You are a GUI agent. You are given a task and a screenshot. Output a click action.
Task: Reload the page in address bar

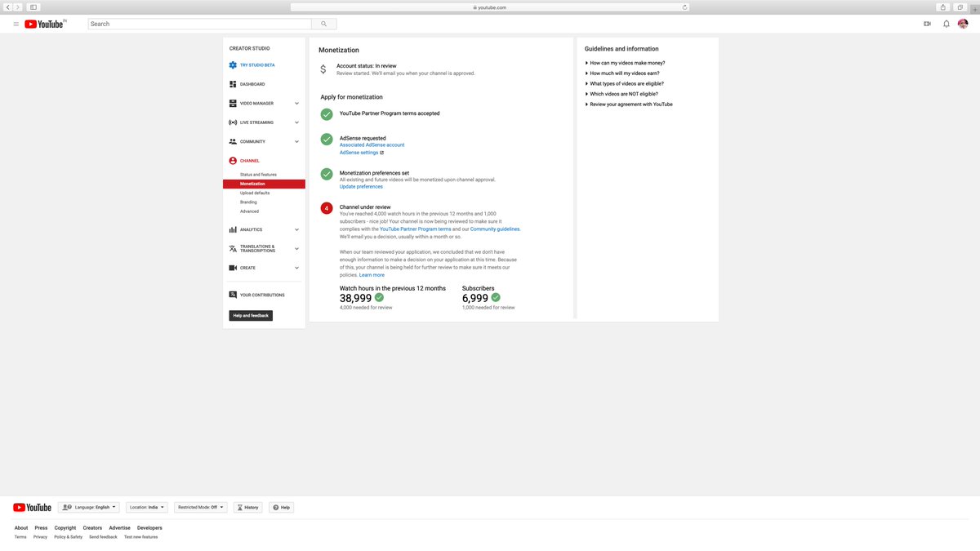click(x=684, y=7)
